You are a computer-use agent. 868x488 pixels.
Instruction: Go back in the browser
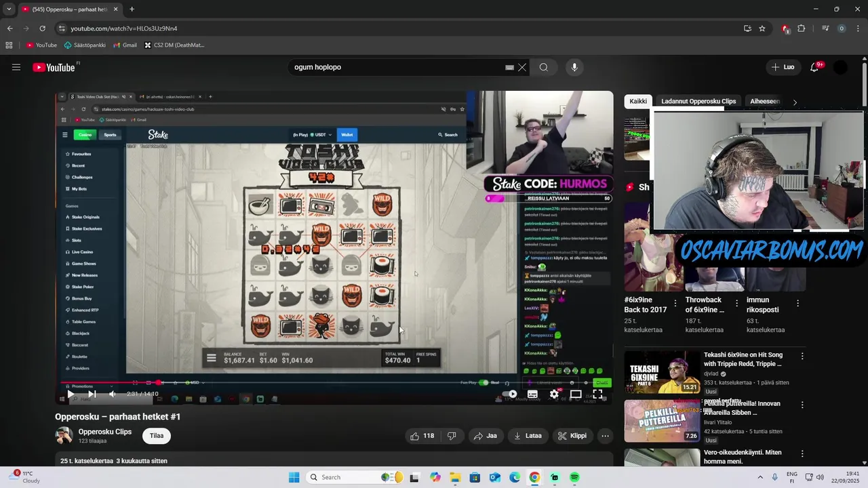(9, 28)
